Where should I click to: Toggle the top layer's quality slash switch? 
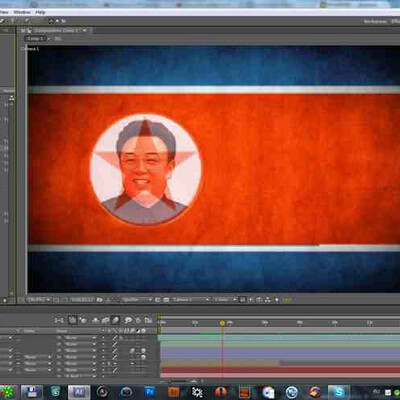(x=115, y=338)
